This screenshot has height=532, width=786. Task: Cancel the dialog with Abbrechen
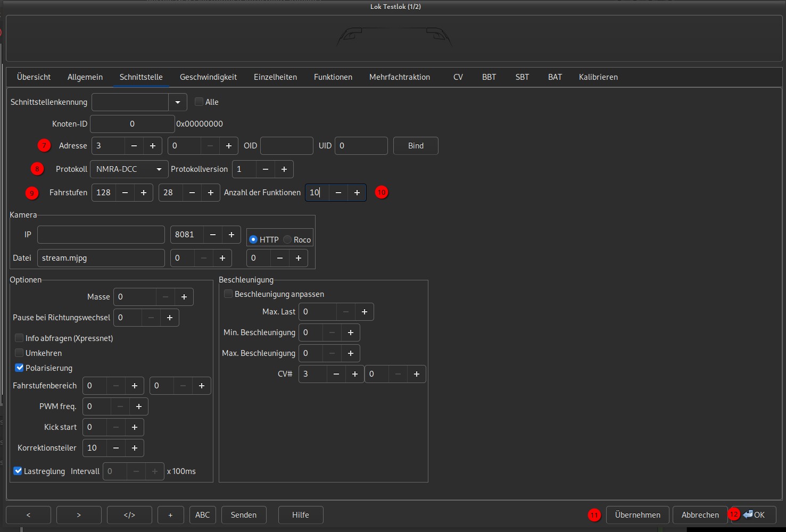[x=700, y=515]
